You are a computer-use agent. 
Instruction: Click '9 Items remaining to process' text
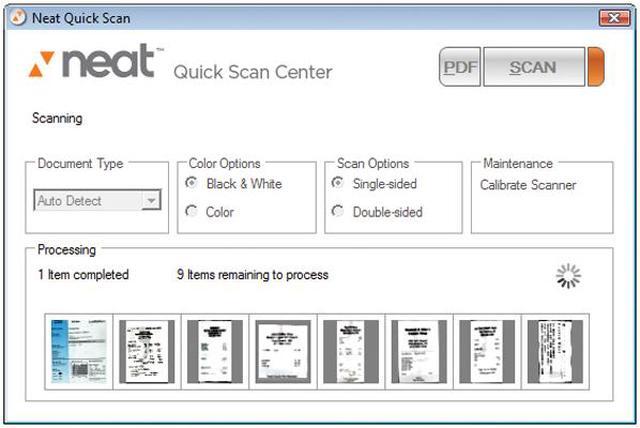(253, 275)
